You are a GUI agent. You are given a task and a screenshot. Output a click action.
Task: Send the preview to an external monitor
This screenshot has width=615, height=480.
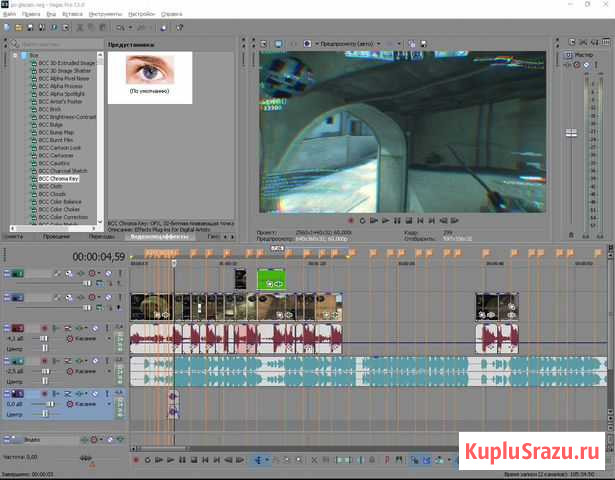click(x=278, y=44)
